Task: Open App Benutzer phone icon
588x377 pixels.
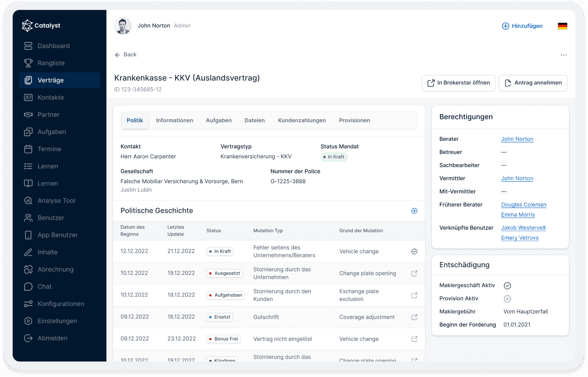Action: (x=28, y=235)
